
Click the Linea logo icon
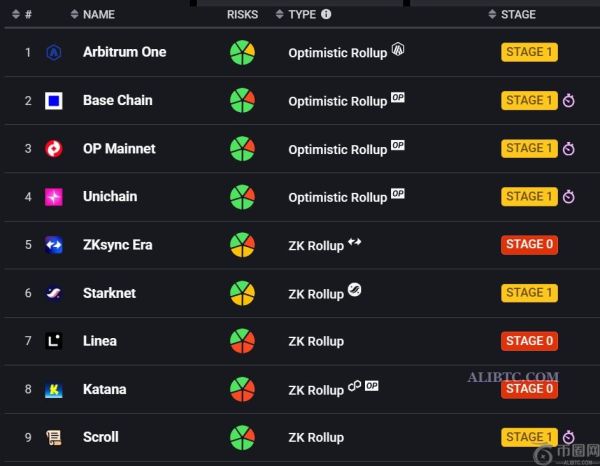(x=54, y=341)
